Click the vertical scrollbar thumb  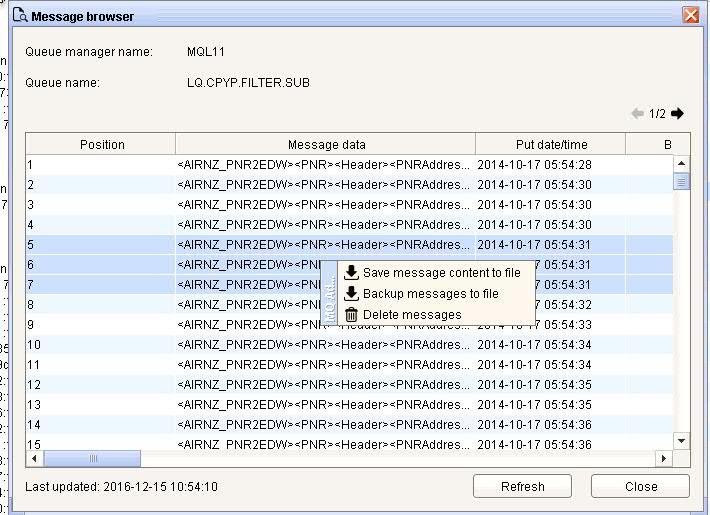pos(681,181)
